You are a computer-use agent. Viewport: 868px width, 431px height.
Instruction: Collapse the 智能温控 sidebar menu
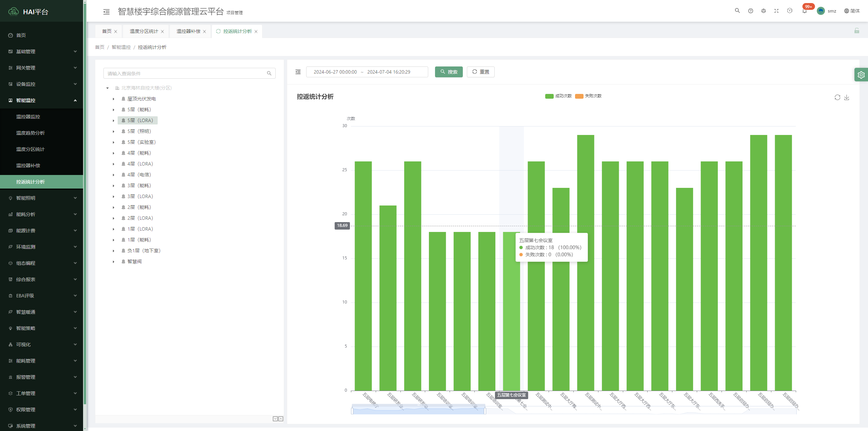pos(41,100)
